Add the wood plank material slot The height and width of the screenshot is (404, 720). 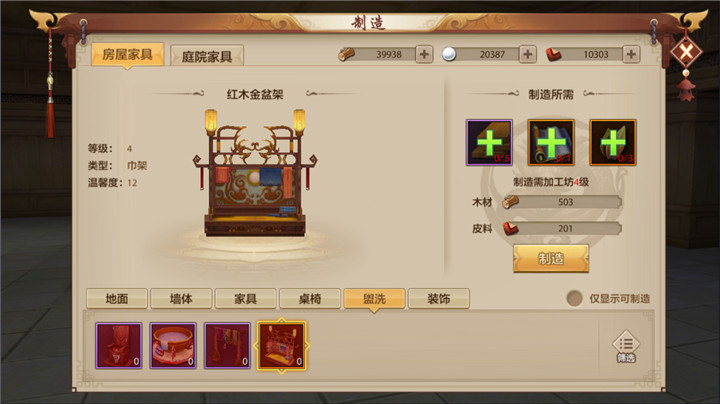[x=489, y=142]
